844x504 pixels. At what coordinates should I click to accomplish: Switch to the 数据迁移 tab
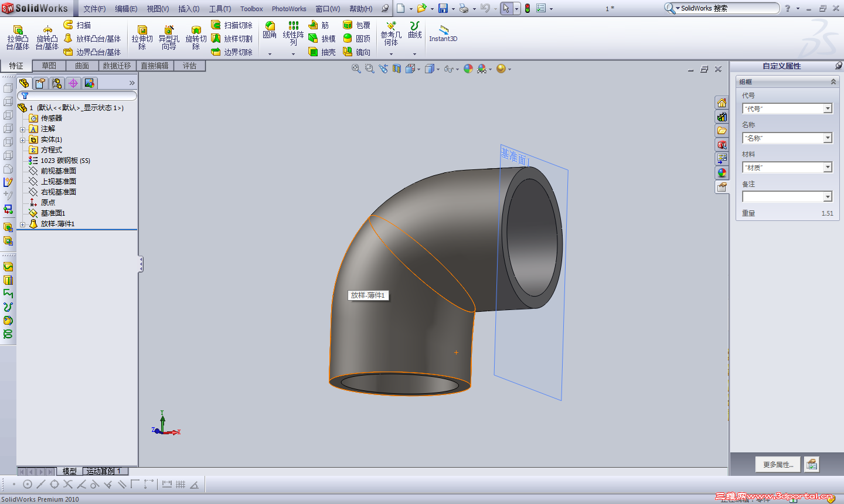coord(117,66)
